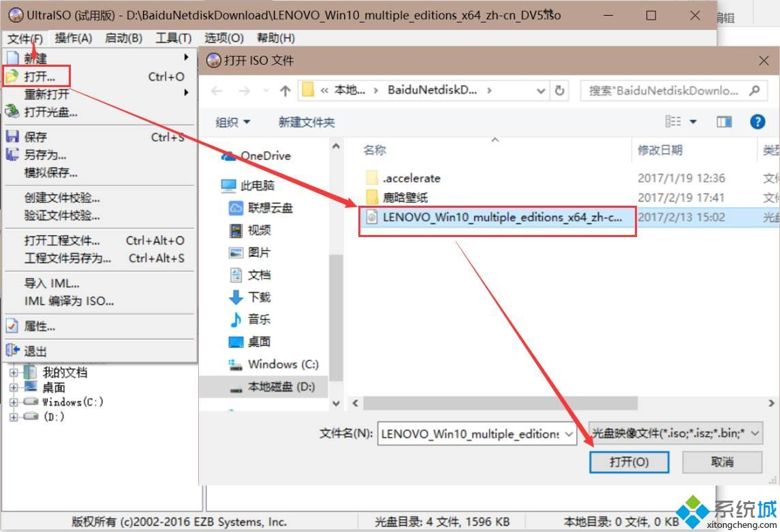Open the 操作(A) menu

click(x=73, y=38)
